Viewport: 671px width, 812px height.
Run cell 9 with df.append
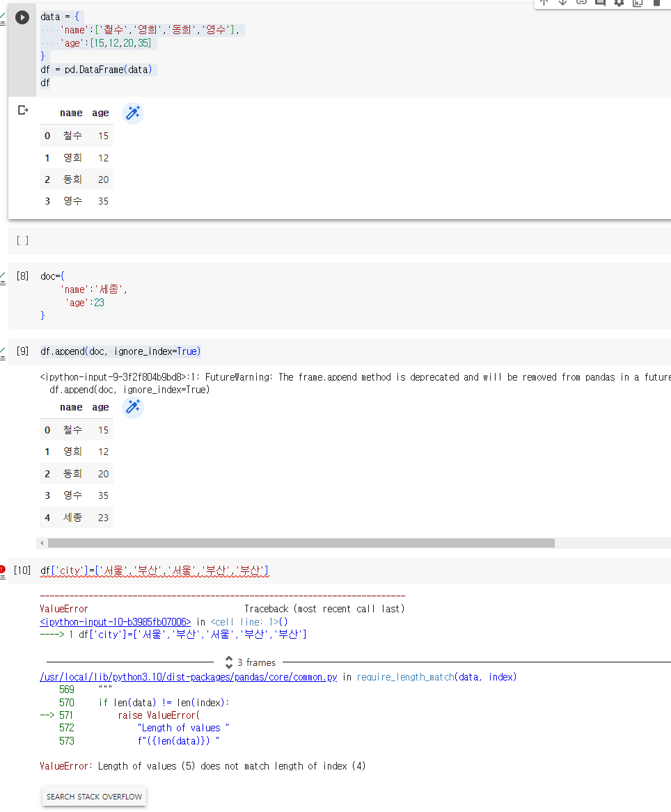click(x=22, y=351)
